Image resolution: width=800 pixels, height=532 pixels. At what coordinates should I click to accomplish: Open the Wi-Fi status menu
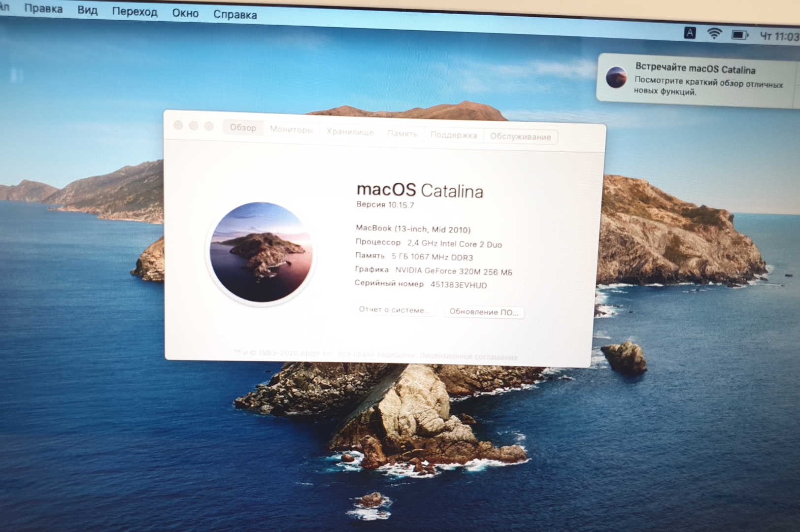pos(714,34)
